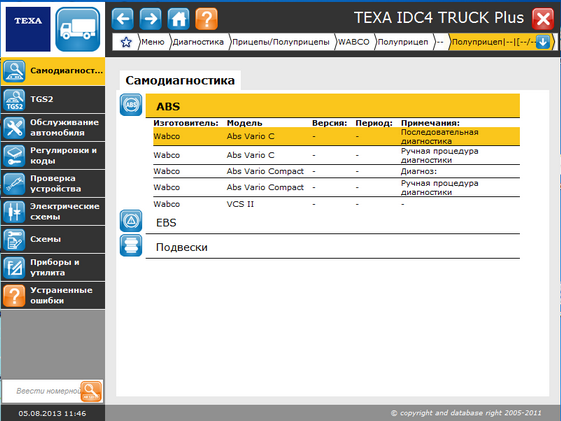This screenshot has height=421, width=561.
Task: Click the date and time 05.08.2013 11:46
Action: click(52, 413)
